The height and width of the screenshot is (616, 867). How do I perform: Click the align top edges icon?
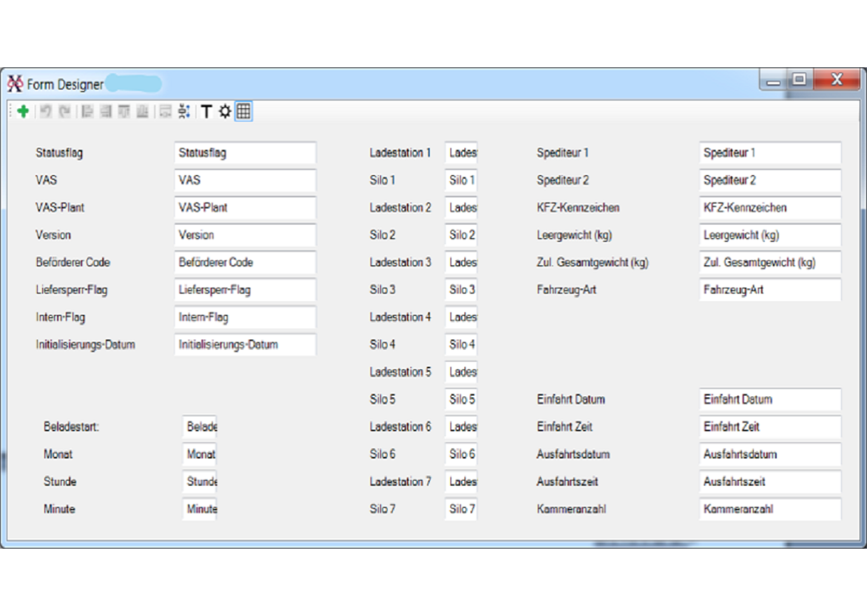coord(124,112)
